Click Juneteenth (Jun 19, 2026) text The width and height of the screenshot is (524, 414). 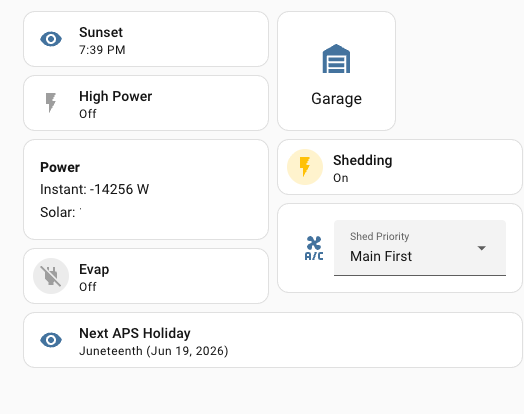coord(154,351)
